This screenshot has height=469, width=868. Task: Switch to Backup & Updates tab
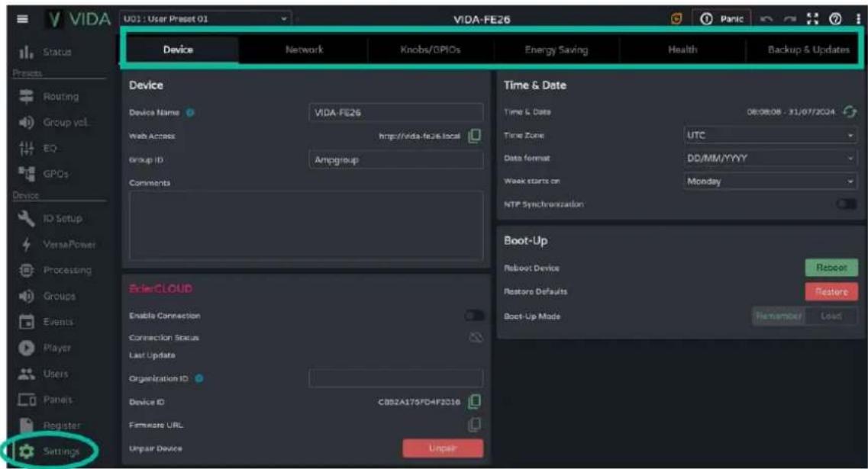807,50
